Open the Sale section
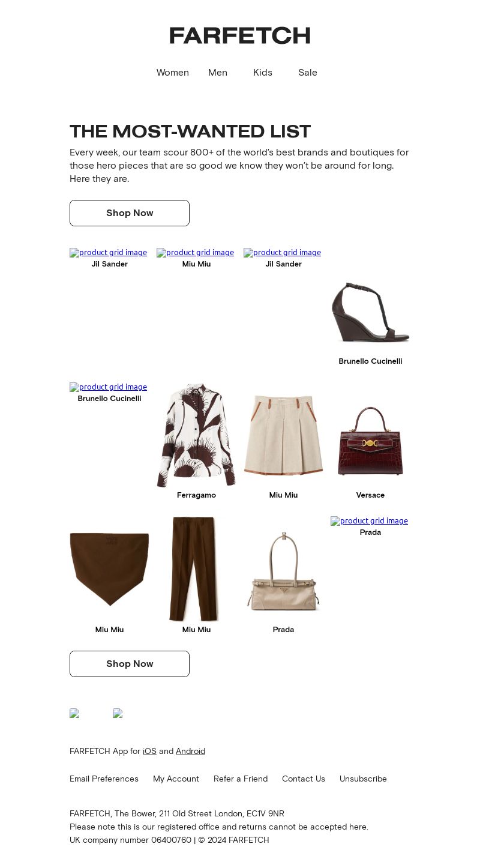The width and height of the screenshot is (480, 868). tap(308, 73)
